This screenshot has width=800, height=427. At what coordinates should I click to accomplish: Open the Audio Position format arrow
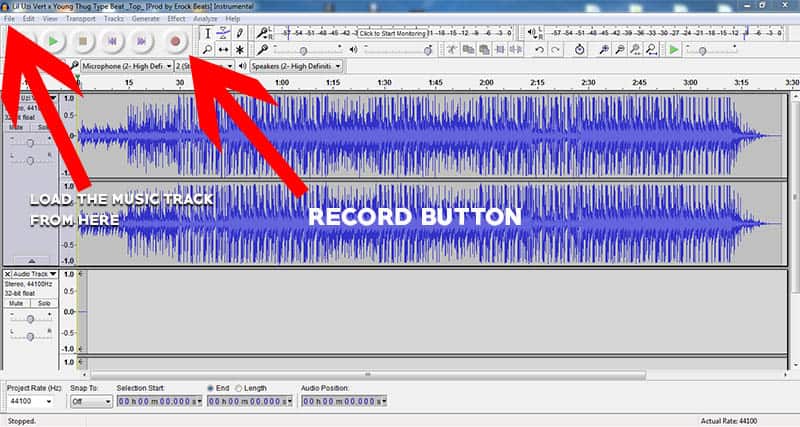[x=384, y=401]
